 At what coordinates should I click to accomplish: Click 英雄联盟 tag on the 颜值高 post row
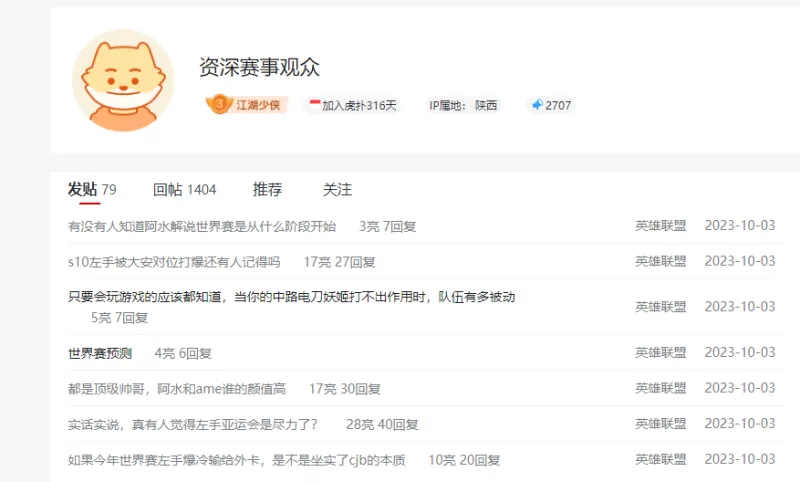[x=661, y=388]
